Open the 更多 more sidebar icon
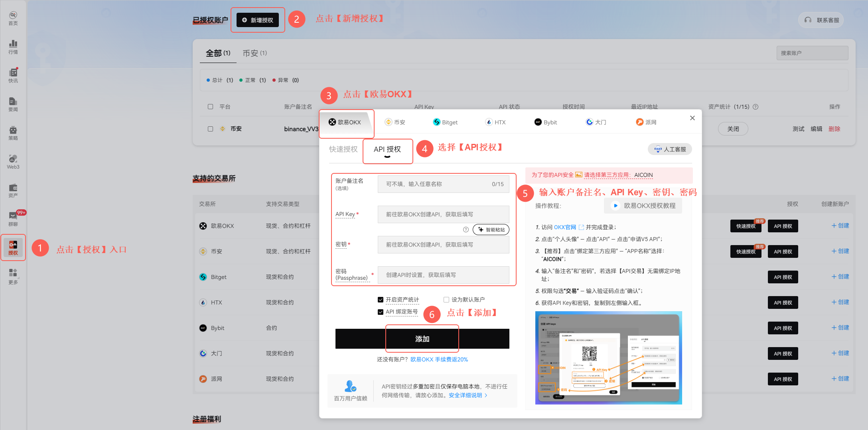 13,277
